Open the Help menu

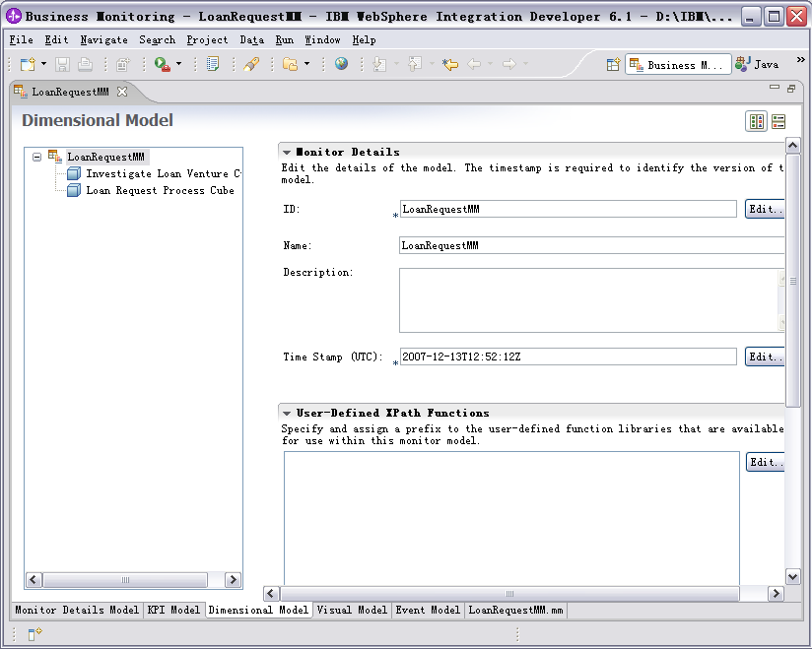[x=364, y=39]
